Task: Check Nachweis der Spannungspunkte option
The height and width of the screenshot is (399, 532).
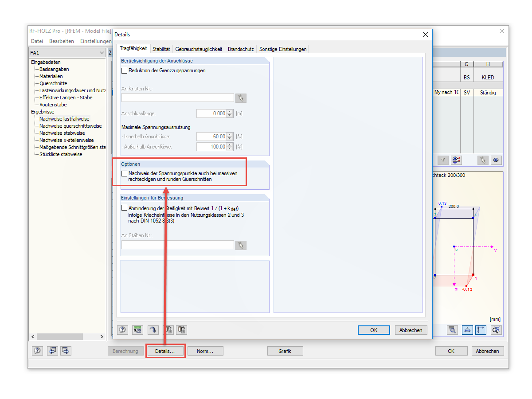Action: (x=124, y=173)
